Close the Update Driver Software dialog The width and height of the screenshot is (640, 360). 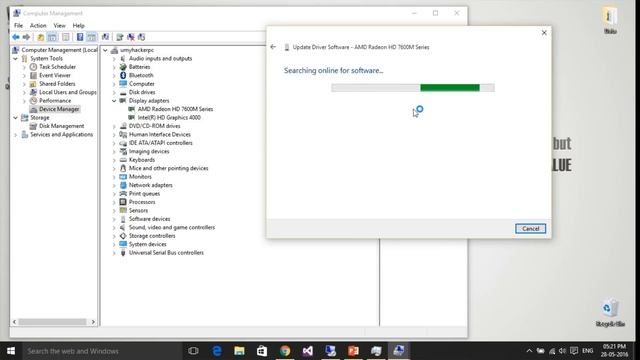click(x=544, y=33)
